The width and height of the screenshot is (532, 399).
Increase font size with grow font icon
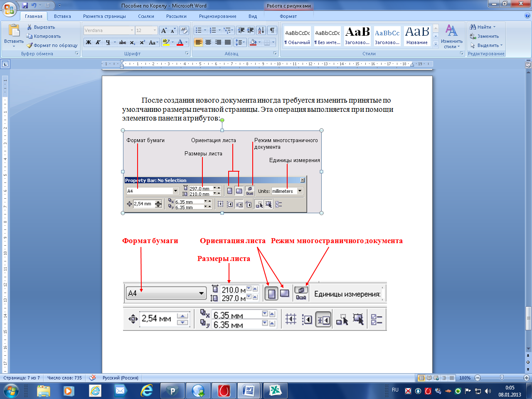point(164,30)
